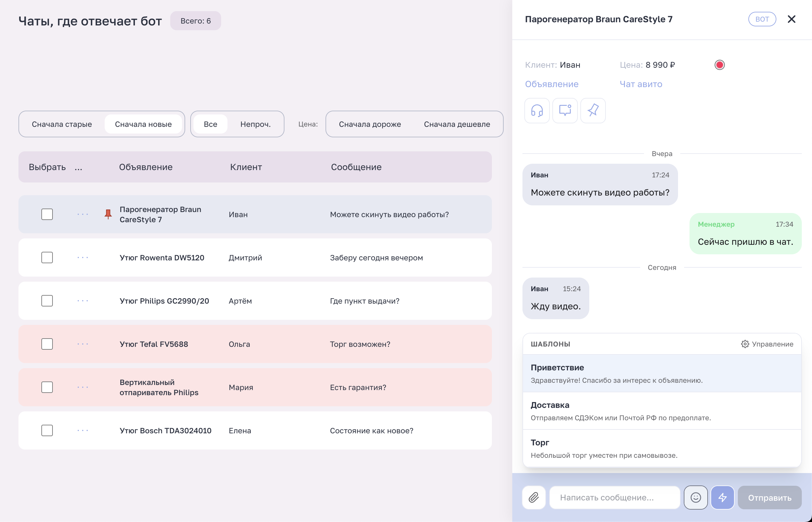Open row actions menu for Утюг Philips GC2990/20
The height and width of the screenshot is (522, 812).
82,301
